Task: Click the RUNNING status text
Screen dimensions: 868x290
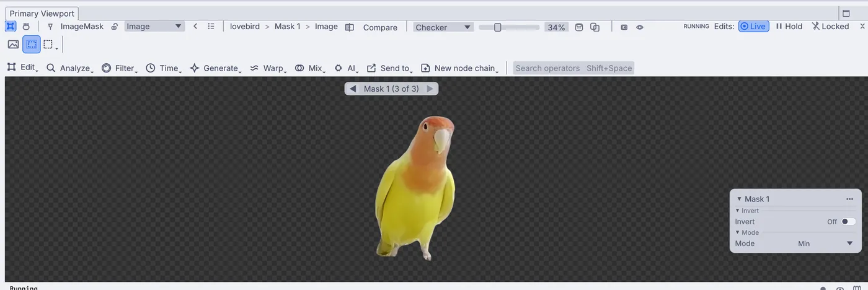Action: click(x=696, y=27)
